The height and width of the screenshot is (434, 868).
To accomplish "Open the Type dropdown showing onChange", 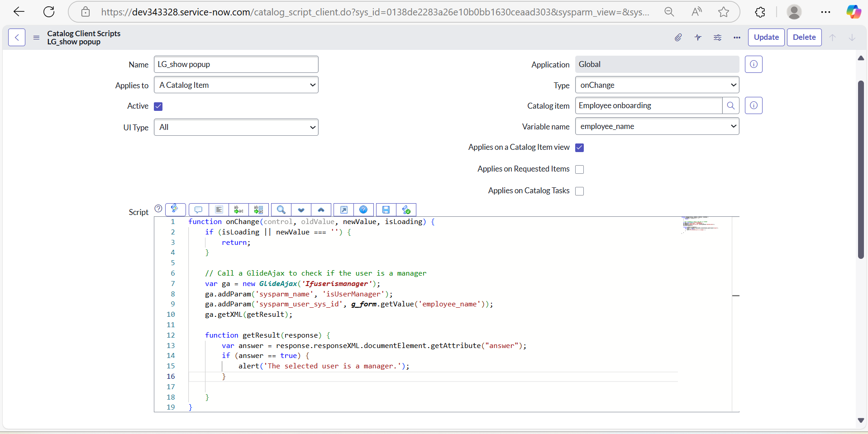I will (657, 85).
